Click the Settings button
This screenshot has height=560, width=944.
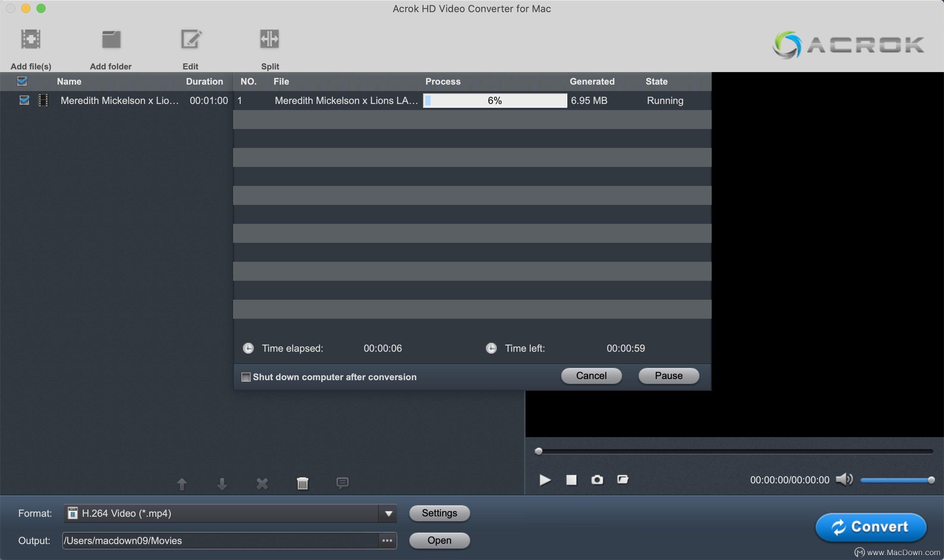439,513
